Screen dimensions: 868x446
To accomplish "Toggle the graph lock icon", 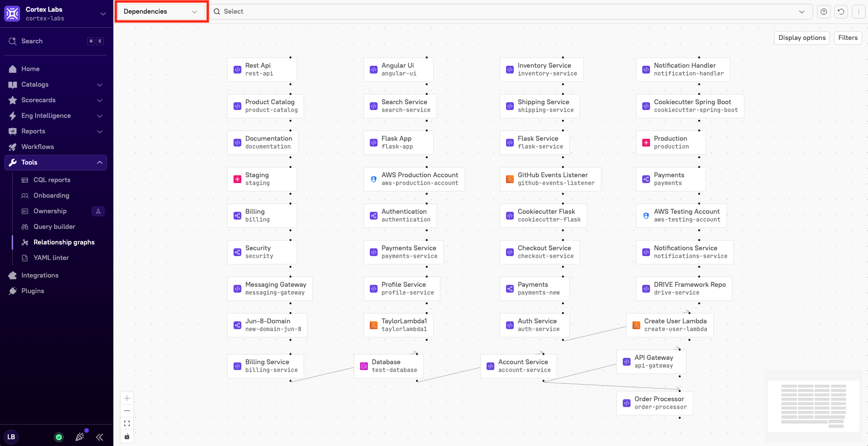I will pos(127,436).
